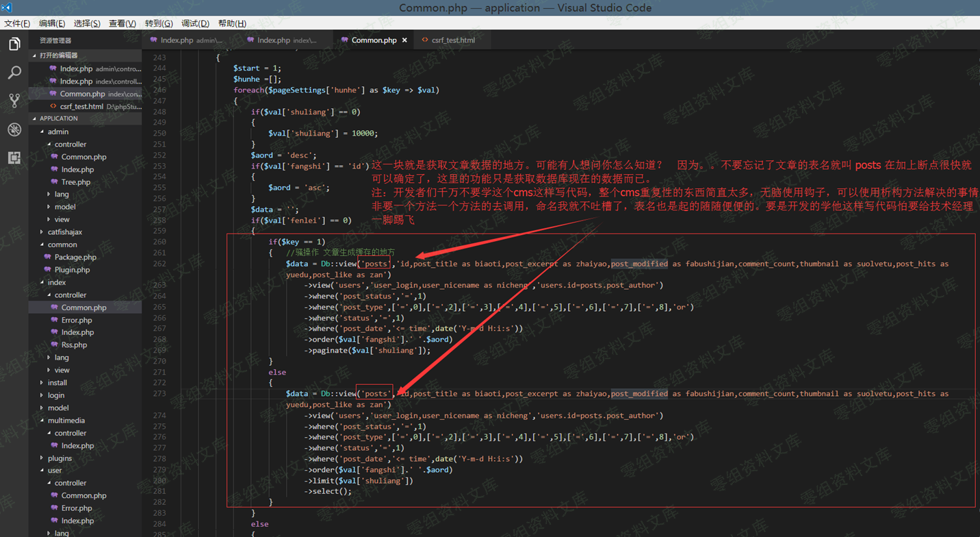Collapse the APPLICATION section header

pos(58,118)
